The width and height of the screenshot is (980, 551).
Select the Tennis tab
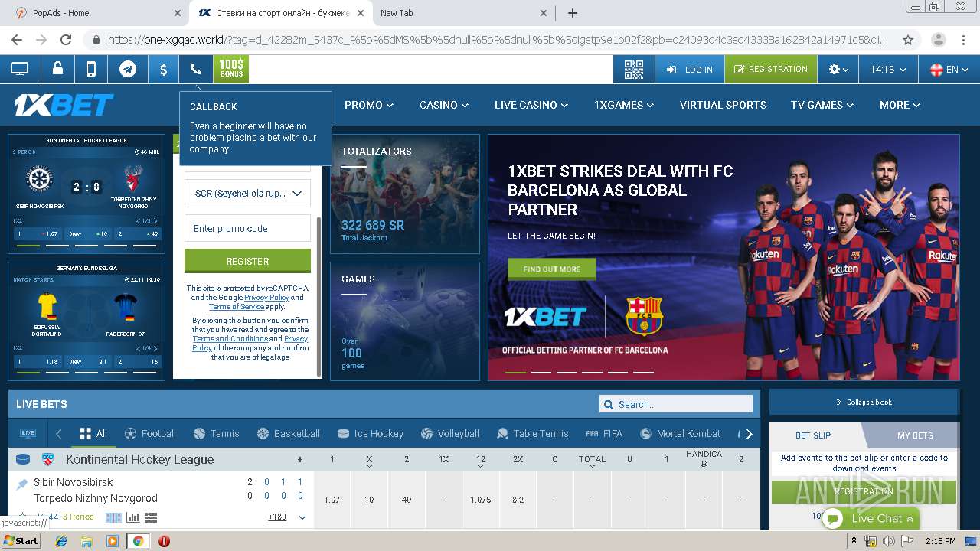click(217, 433)
